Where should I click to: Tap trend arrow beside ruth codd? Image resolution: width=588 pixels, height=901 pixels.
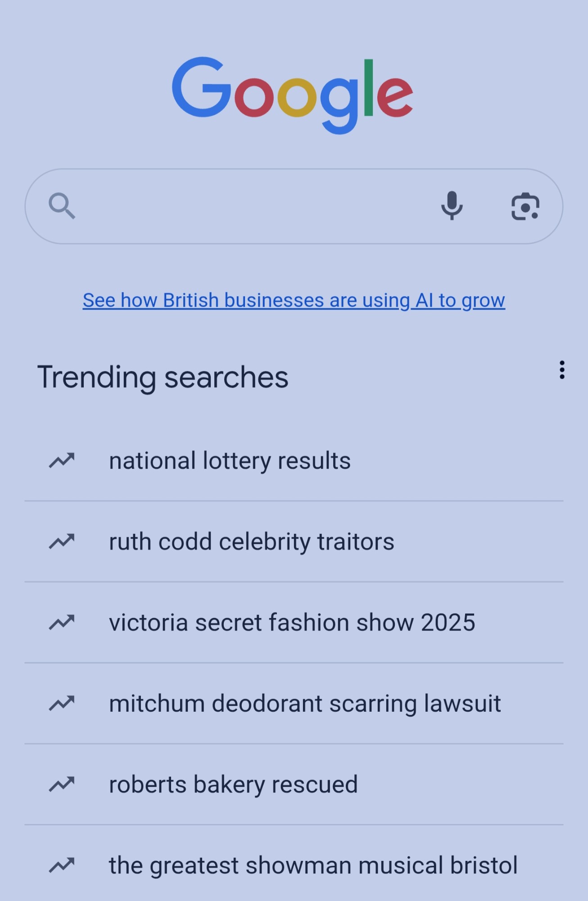click(62, 542)
